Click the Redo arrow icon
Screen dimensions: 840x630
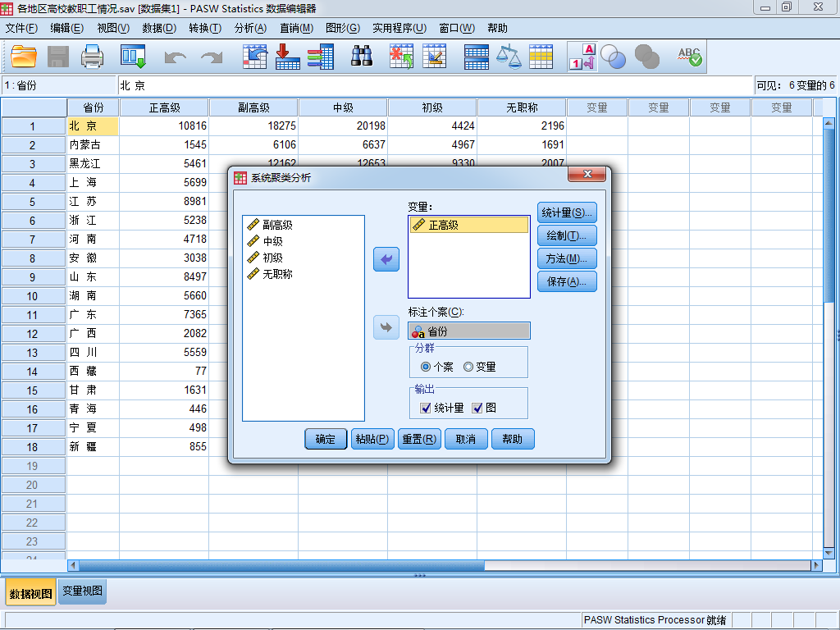212,57
